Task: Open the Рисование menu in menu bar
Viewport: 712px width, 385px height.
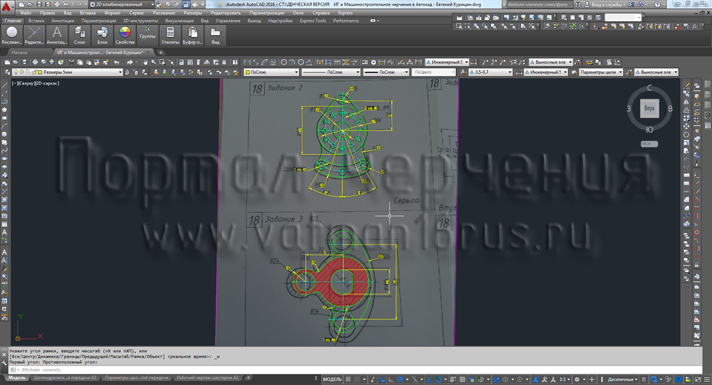Action: pos(163,13)
